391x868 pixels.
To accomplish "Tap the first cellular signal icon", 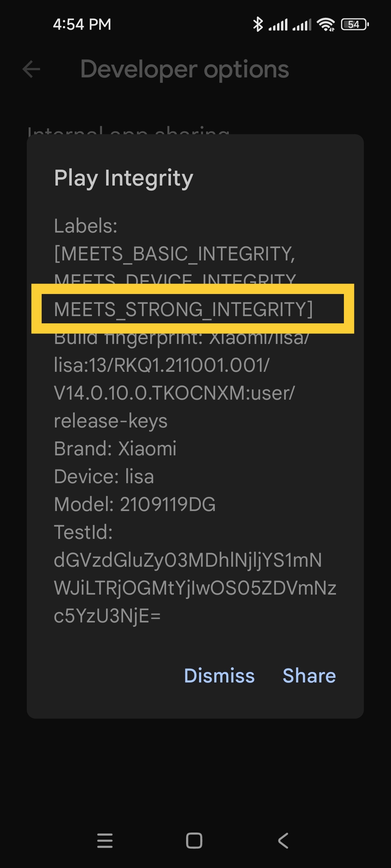I will tap(278, 25).
